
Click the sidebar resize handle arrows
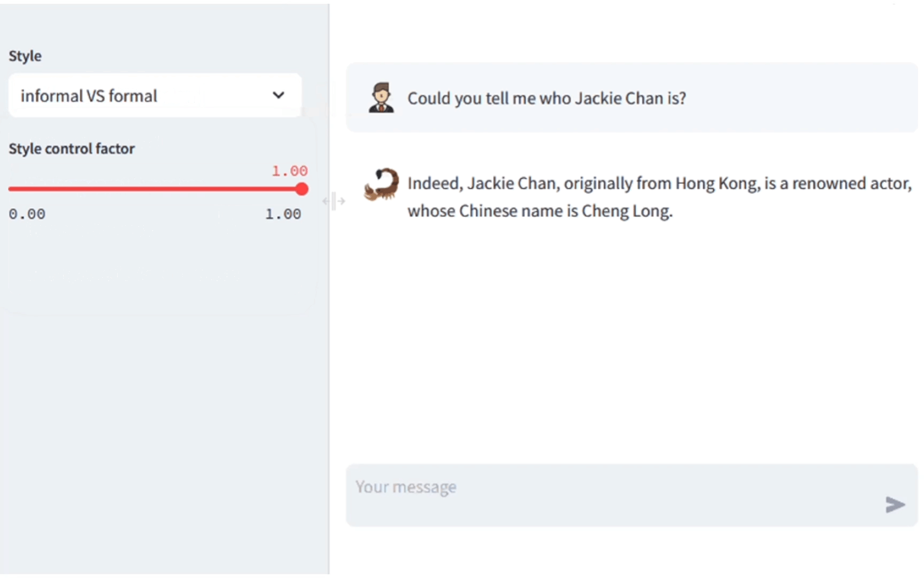pyautogui.click(x=334, y=201)
